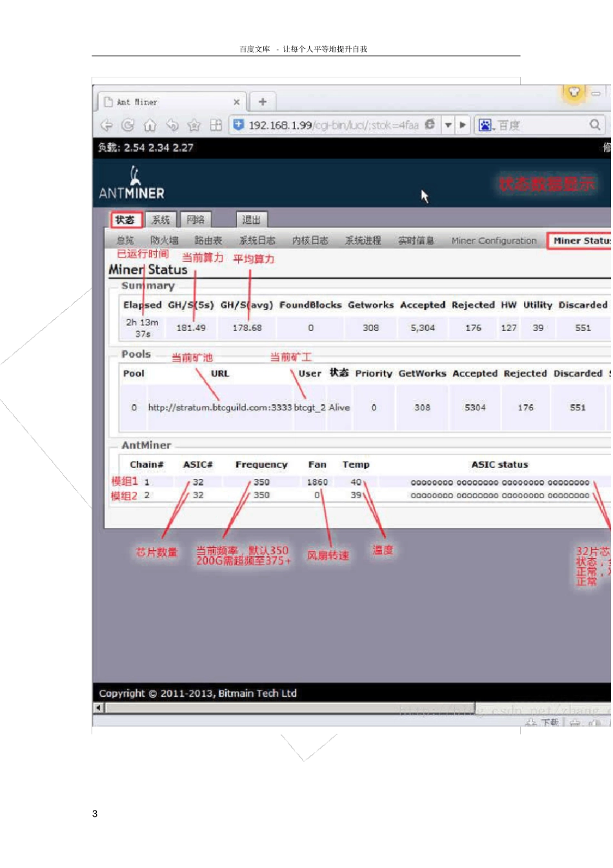Expand the address bar history dropdown
The width and height of the screenshot is (613, 868).
(x=448, y=125)
